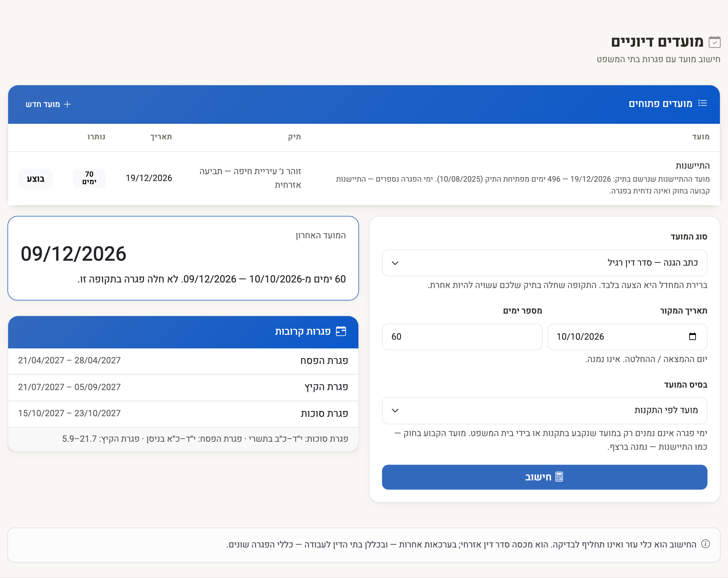Add a new deadline with מועד חדש
728x578 pixels.
pyautogui.click(x=48, y=104)
